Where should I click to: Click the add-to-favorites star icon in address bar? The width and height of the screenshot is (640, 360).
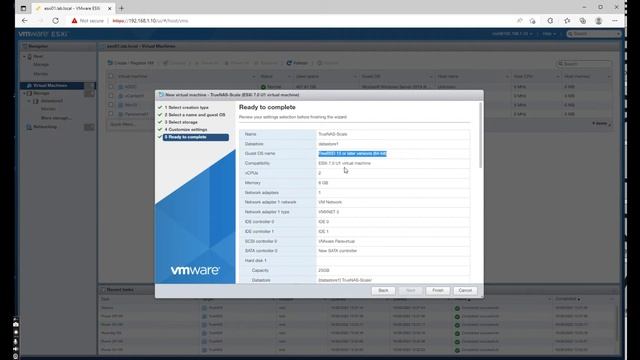coord(533,20)
